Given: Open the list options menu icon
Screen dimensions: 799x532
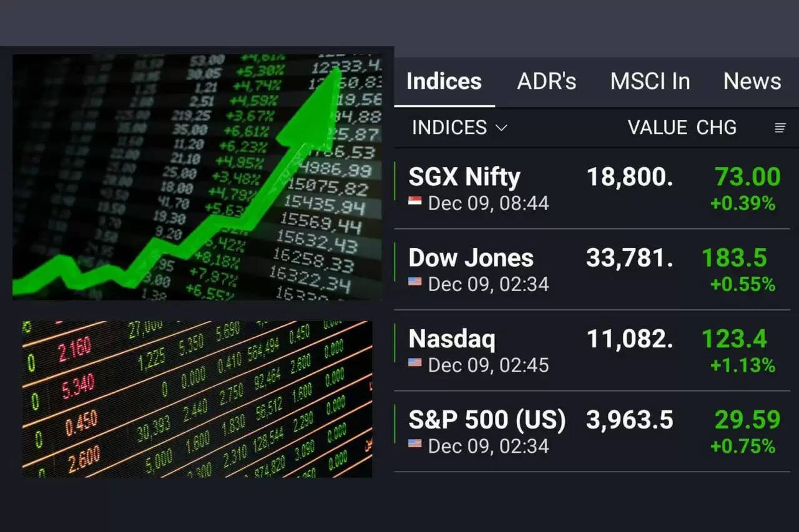Looking at the screenshot, I should [780, 128].
